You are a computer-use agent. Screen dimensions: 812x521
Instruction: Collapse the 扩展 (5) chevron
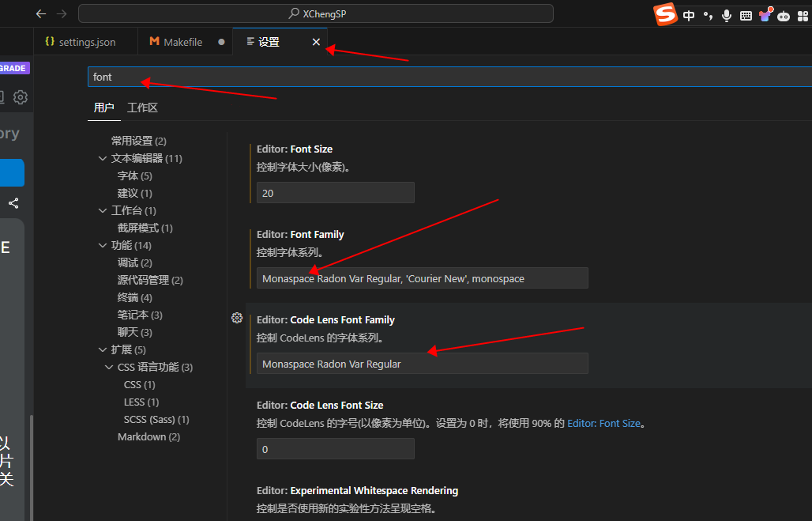tap(103, 350)
